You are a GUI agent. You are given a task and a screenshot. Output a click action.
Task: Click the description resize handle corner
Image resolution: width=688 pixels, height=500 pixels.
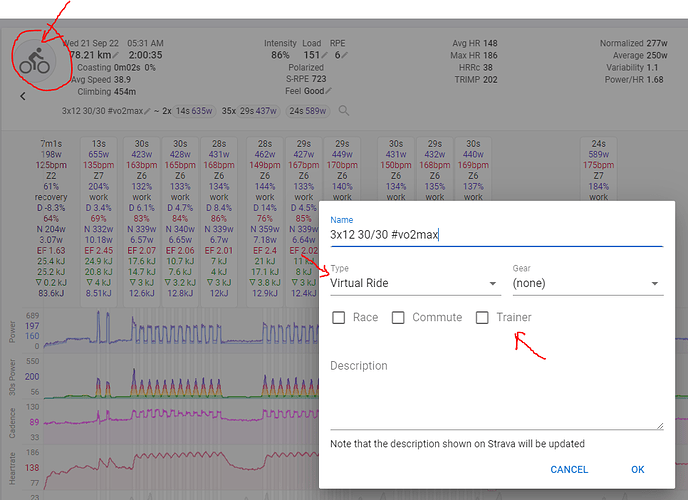[660, 426]
